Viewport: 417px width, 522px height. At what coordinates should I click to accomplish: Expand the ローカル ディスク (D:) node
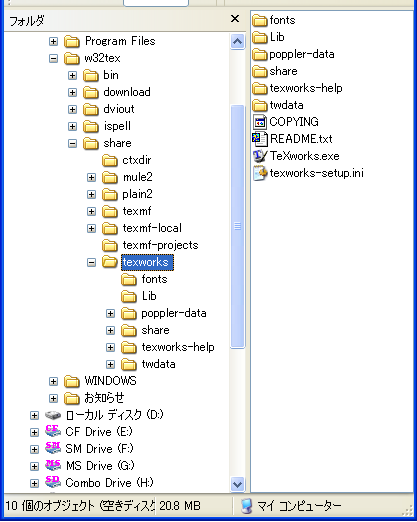34,415
